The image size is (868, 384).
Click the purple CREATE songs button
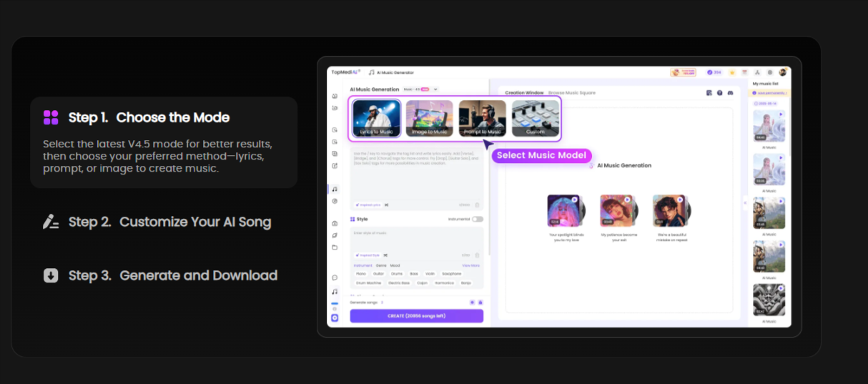(x=416, y=315)
